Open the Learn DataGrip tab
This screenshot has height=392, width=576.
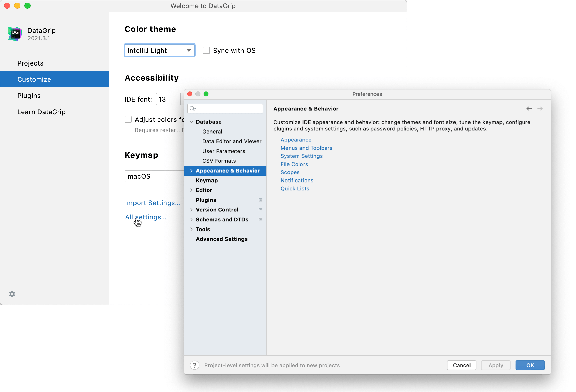tap(55, 112)
